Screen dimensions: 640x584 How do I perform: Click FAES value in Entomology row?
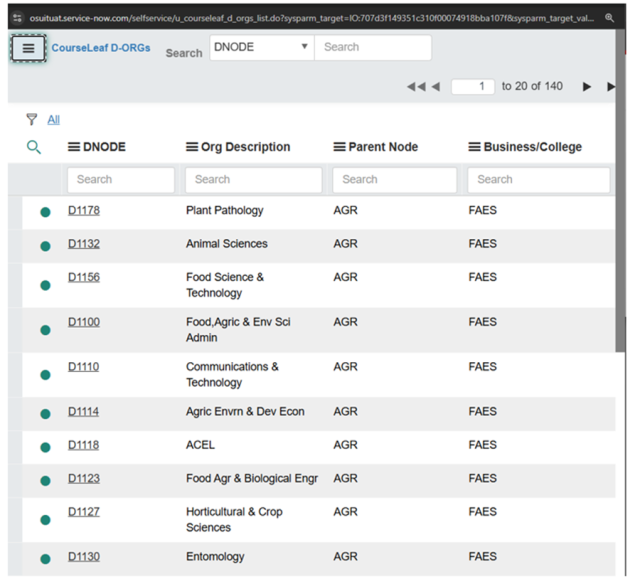482,557
